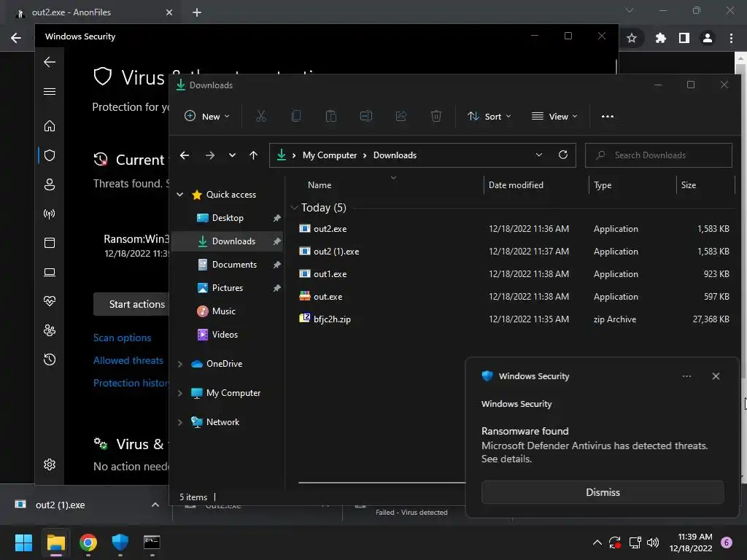Open Protection history clock icon in sidebar
This screenshot has width=747, height=560.
50,359
